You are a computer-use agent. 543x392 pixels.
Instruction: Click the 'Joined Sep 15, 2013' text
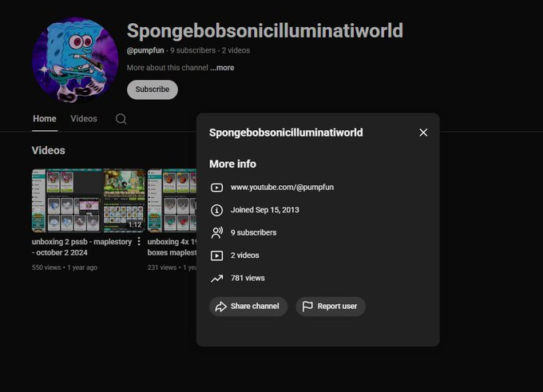265,210
